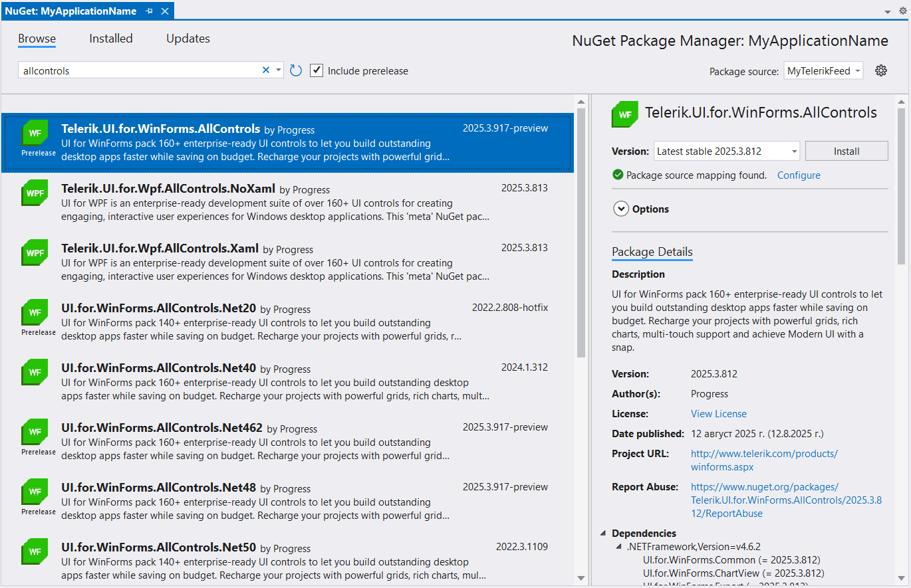Click the AllControls.Net50 package icon
The height and width of the screenshot is (588, 911).
[35, 551]
